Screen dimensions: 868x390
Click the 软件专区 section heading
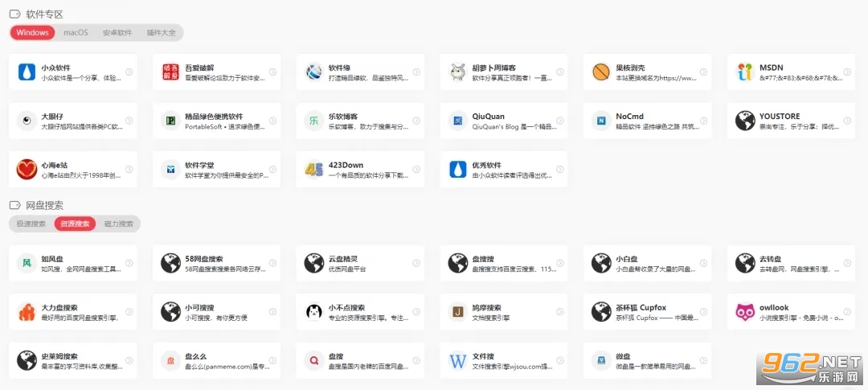click(x=44, y=14)
